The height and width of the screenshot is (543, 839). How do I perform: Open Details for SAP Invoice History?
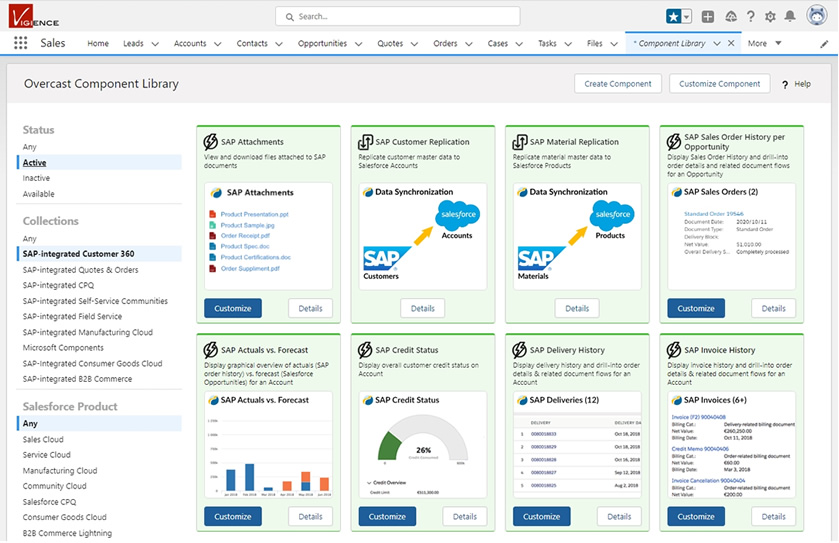coord(773,516)
